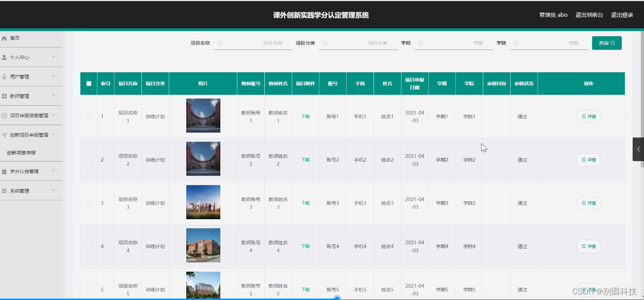Click the 系统管理 sidebar icon
Screen dimensions: 644x300
point(5,191)
